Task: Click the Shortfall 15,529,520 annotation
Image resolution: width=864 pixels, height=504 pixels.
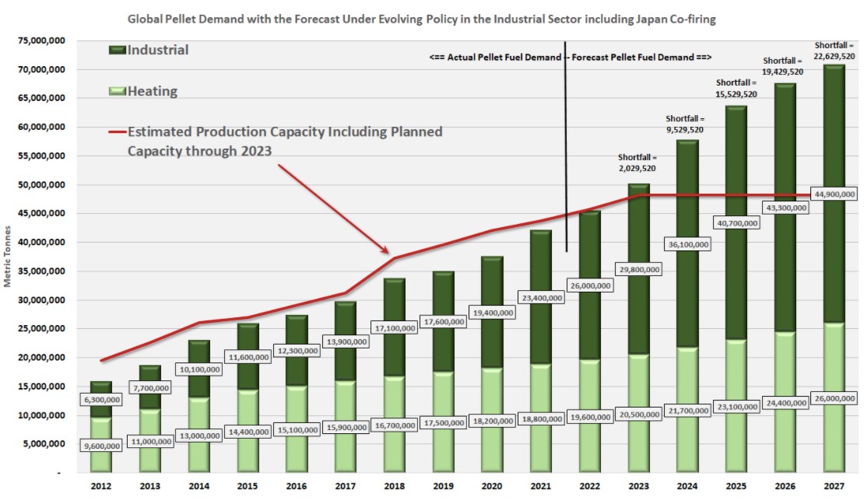Action: (x=736, y=88)
